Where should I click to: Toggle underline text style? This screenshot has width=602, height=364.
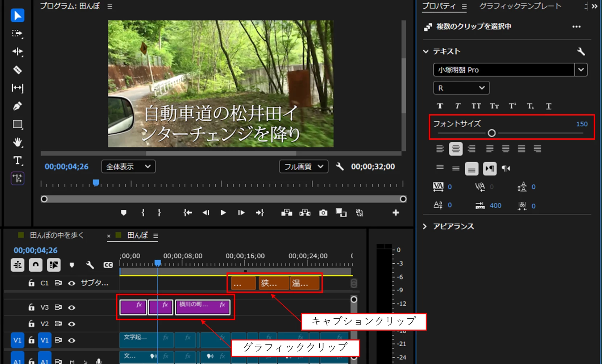click(x=548, y=106)
